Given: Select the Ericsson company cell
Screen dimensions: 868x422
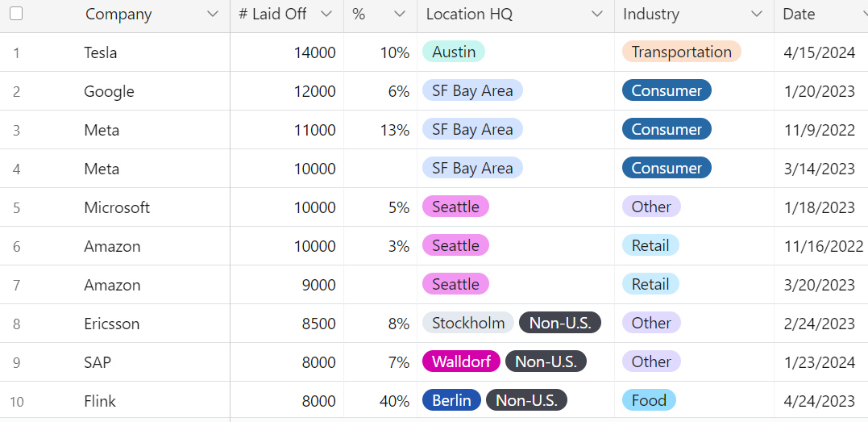Looking at the screenshot, I should tap(112, 324).
